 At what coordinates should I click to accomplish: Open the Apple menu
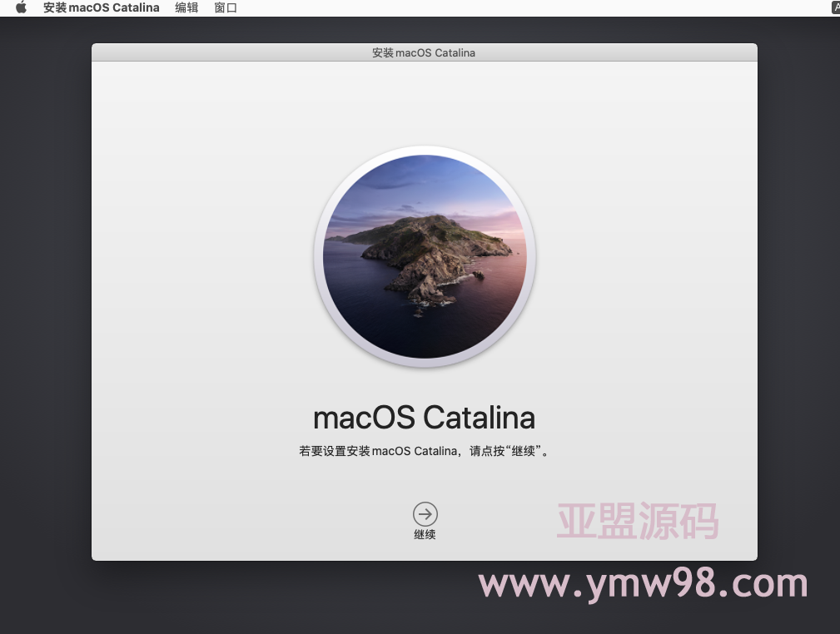pyautogui.click(x=21, y=7)
